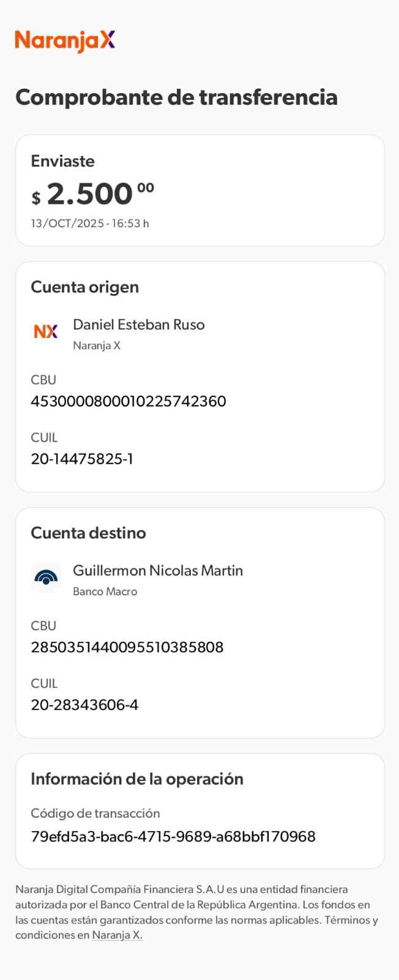This screenshot has width=399, height=980.
Task: Select the destination CBU number 2850351440095510385808
Action: pyautogui.click(x=127, y=647)
